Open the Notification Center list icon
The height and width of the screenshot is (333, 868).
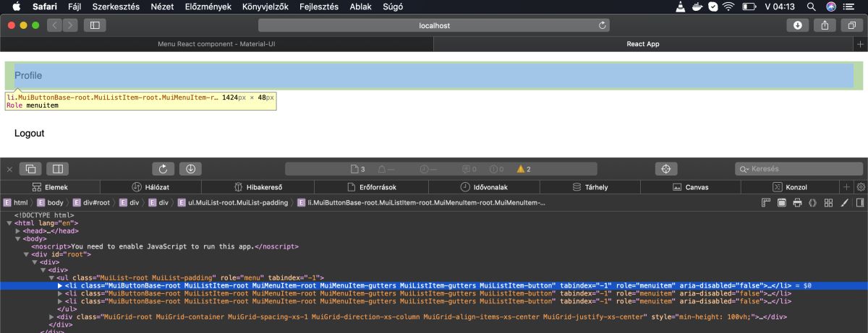coord(850,6)
